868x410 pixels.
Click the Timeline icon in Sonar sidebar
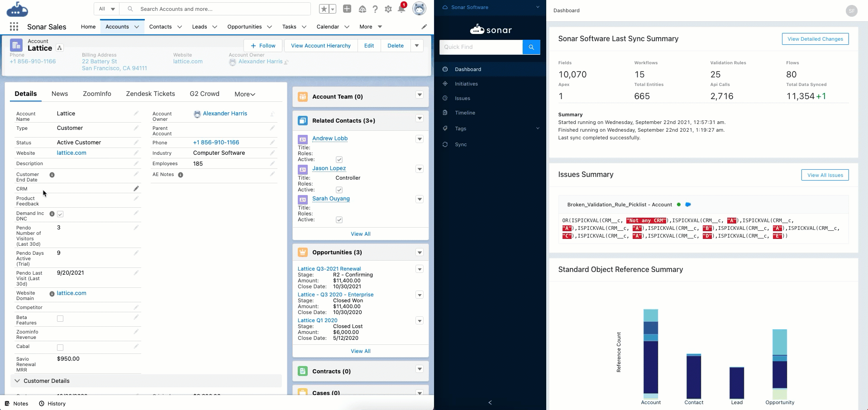(x=445, y=113)
